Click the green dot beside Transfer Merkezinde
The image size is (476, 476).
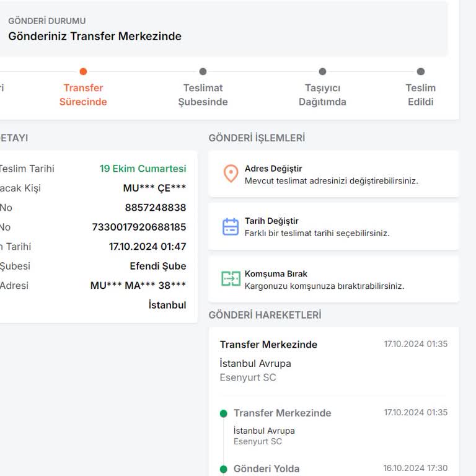(x=223, y=413)
